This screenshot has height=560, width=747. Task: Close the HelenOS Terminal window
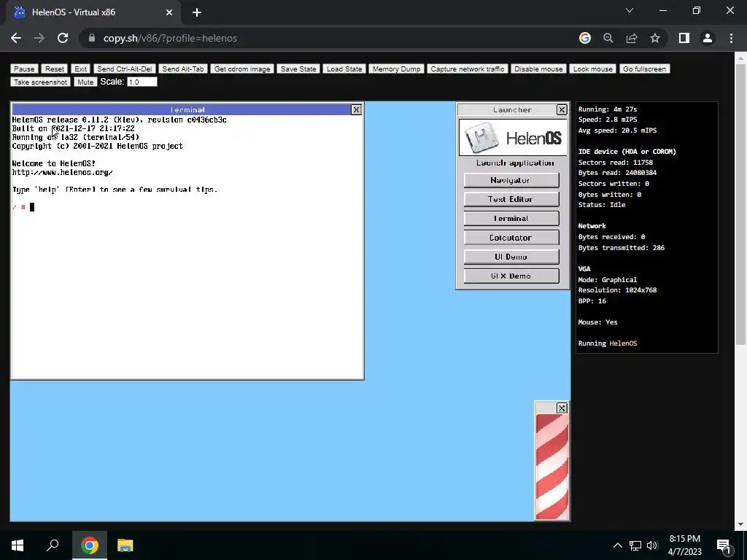(x=356, y=109)
